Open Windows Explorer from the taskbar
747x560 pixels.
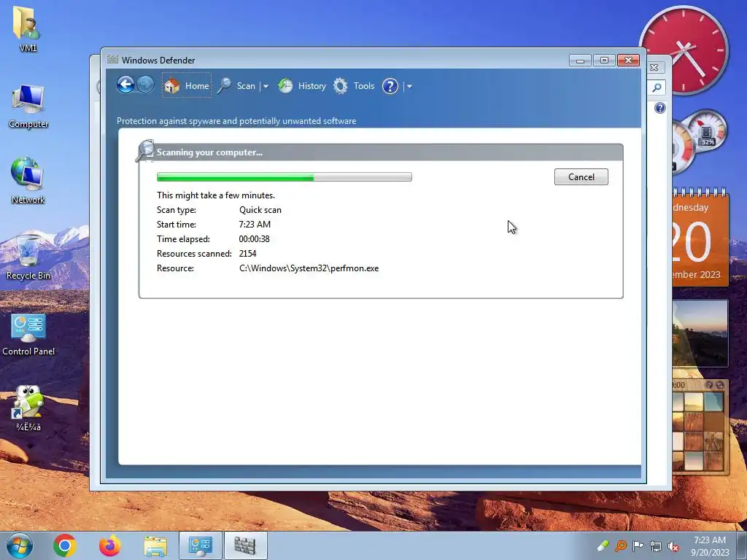click(x=155, y=546)
